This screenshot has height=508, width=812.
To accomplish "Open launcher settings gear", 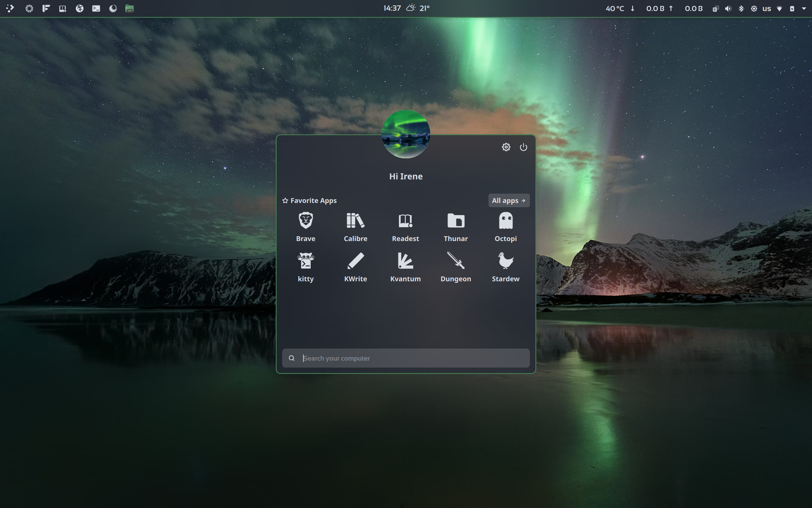I will [x=506, y=147].
